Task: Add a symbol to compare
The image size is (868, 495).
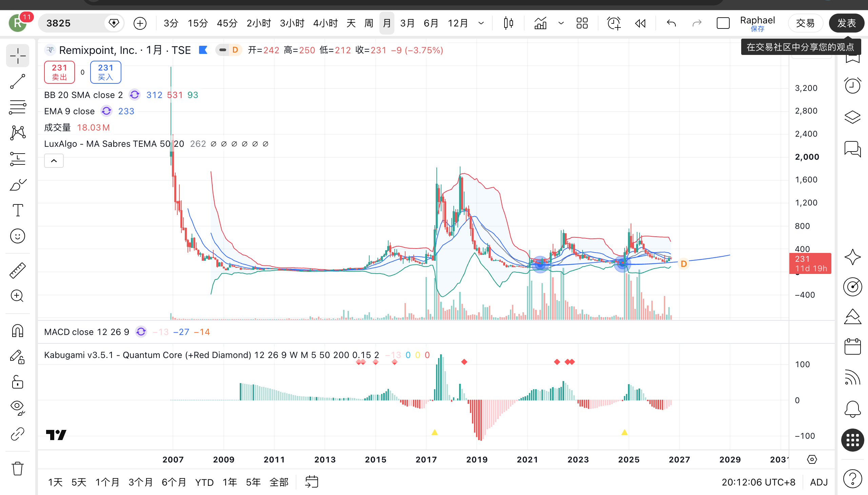Action: (140, 23)
